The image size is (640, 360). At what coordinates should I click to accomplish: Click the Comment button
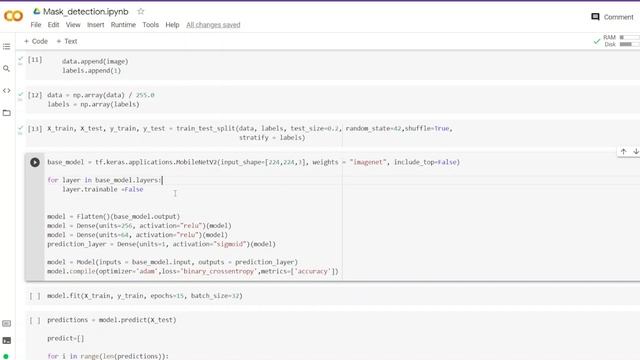612,17
